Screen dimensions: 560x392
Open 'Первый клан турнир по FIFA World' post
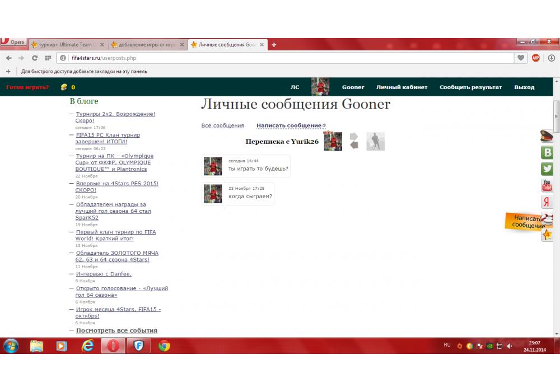point(115,235)
